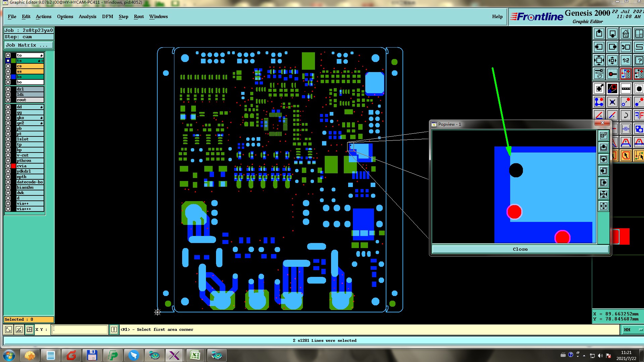
Task: Click the Help menu button
Action: (x=497, y=16)
